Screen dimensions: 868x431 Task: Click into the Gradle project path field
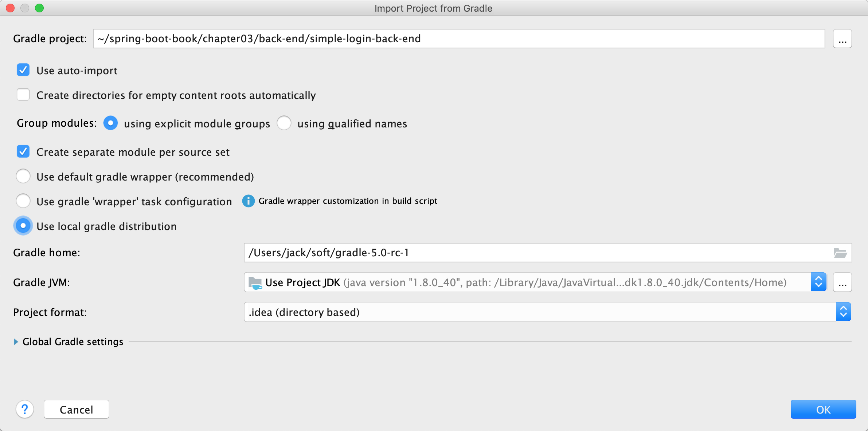pyautogui.click(x=458, y=39)
